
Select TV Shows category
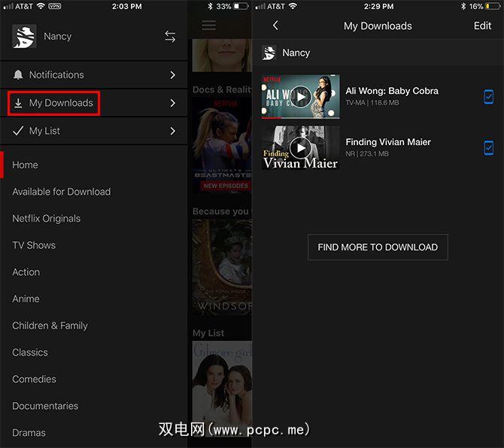tap(34, 245)
